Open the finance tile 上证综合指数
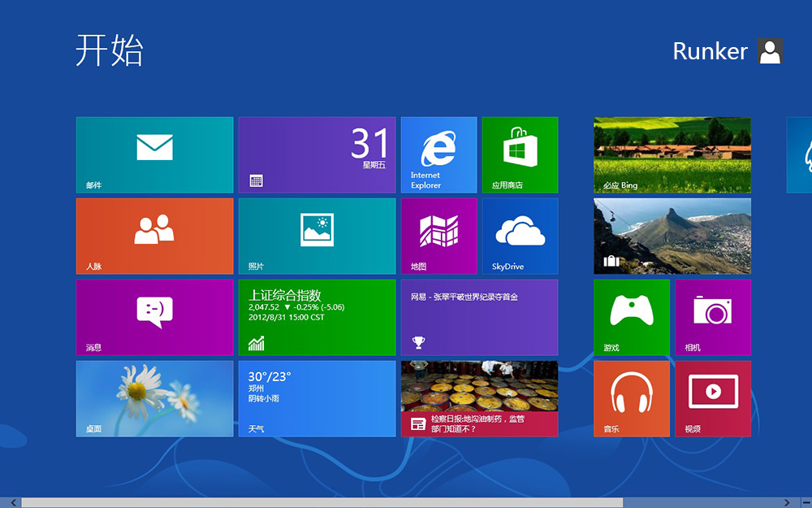 pos(317,317)
